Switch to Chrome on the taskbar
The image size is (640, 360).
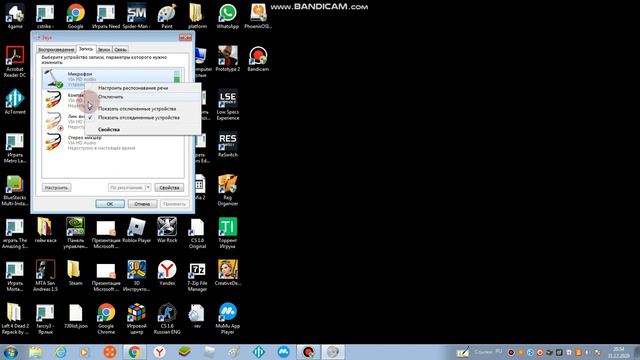coord(135,352)
